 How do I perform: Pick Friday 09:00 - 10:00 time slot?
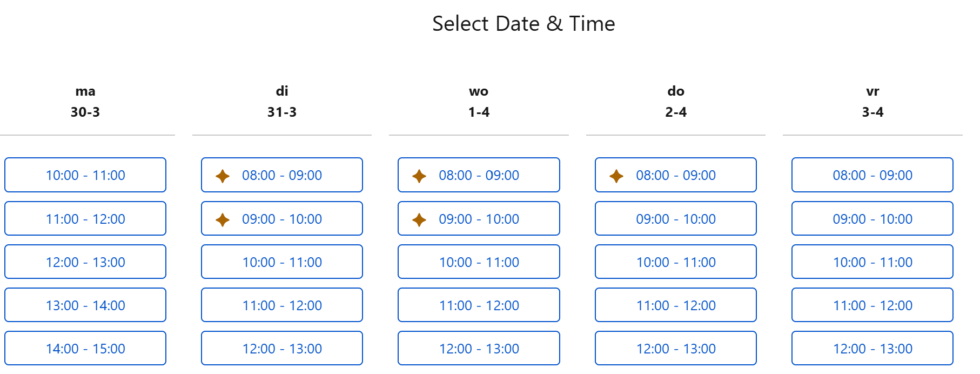pos(872,219)
